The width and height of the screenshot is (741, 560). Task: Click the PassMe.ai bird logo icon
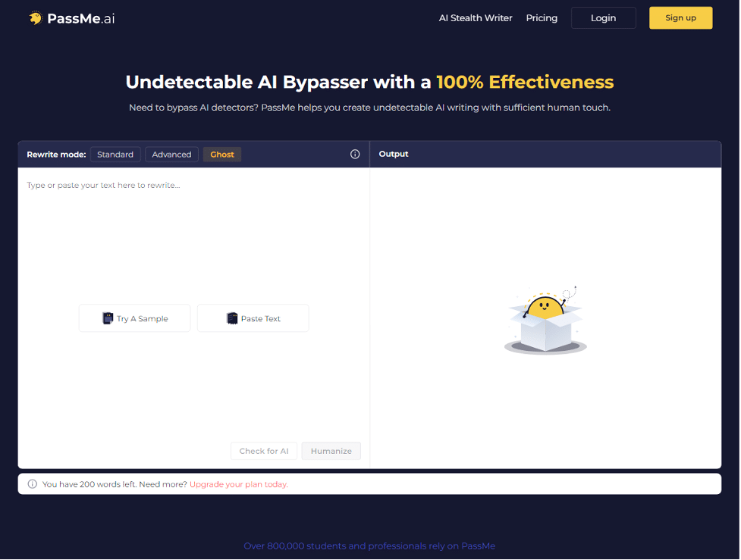pos(33,17)
